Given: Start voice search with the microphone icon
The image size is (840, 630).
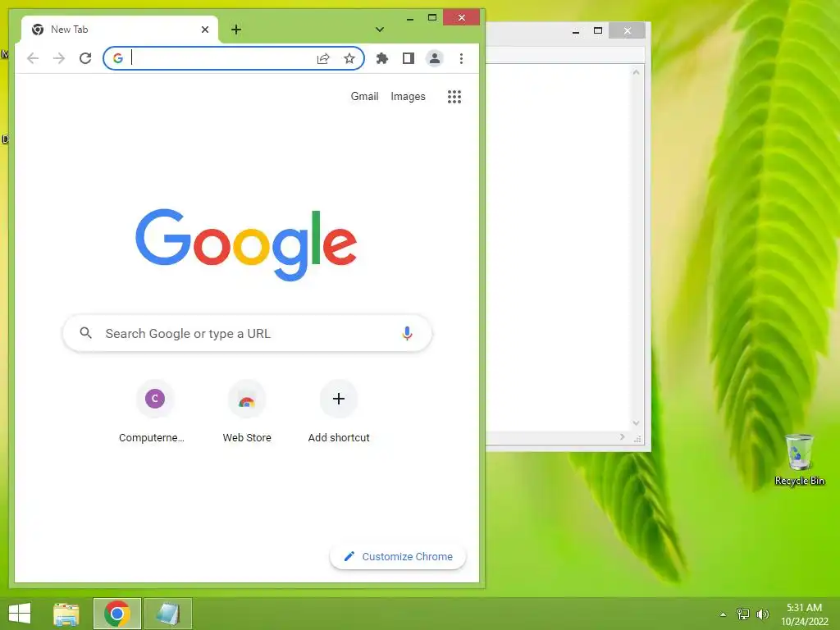Looking at the screenshot, I should (407, 333).
